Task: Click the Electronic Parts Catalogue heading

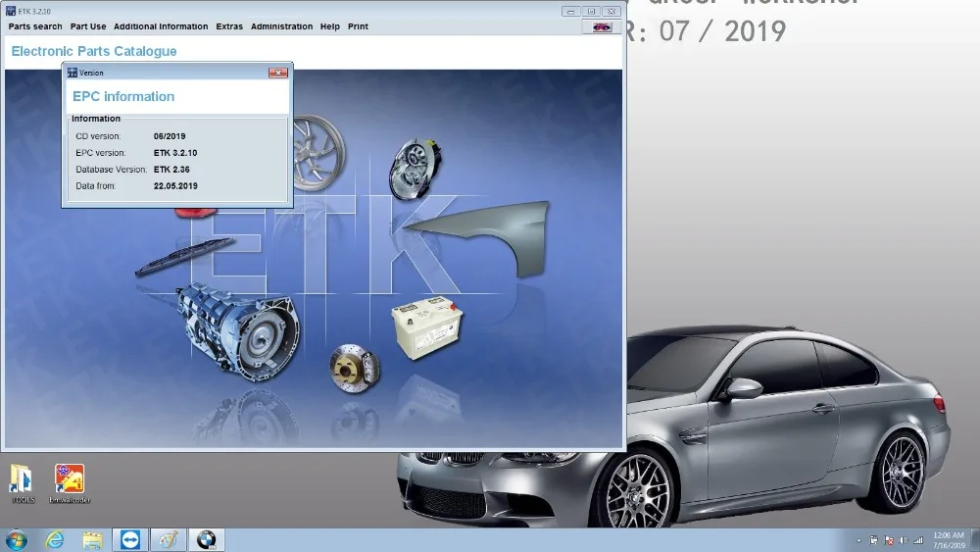Action: (x=94, y=51)
